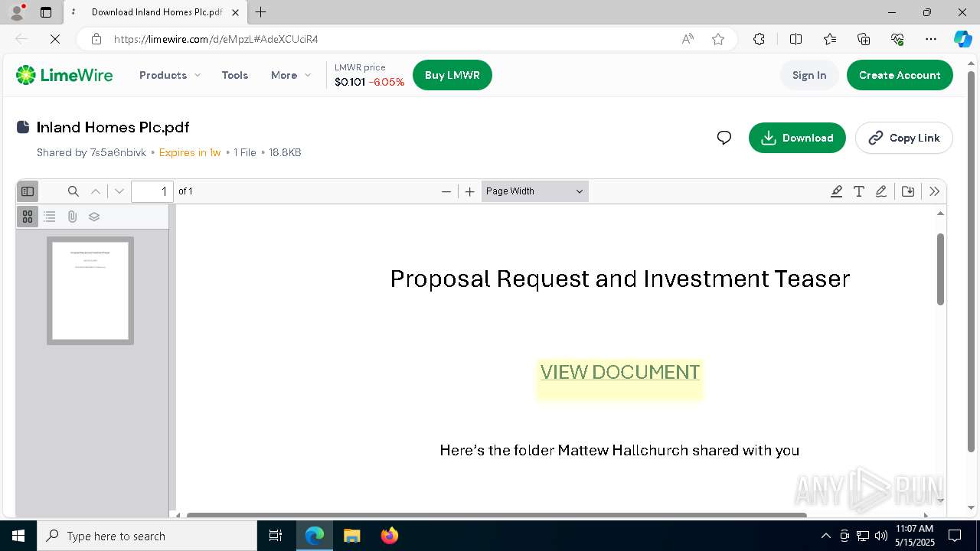Click the PDF viewer vertical scrollbar

pyautogui.click(x=941, y=269)
